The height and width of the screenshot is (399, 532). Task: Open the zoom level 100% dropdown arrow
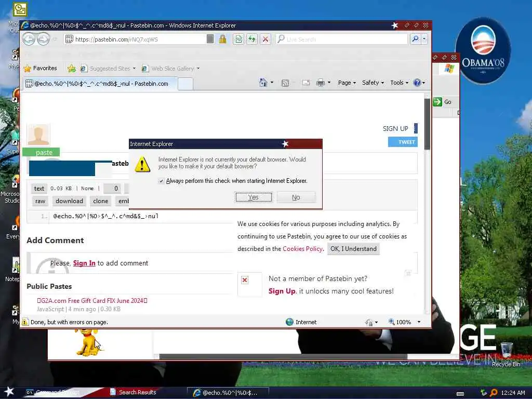(x=419, y=322)
